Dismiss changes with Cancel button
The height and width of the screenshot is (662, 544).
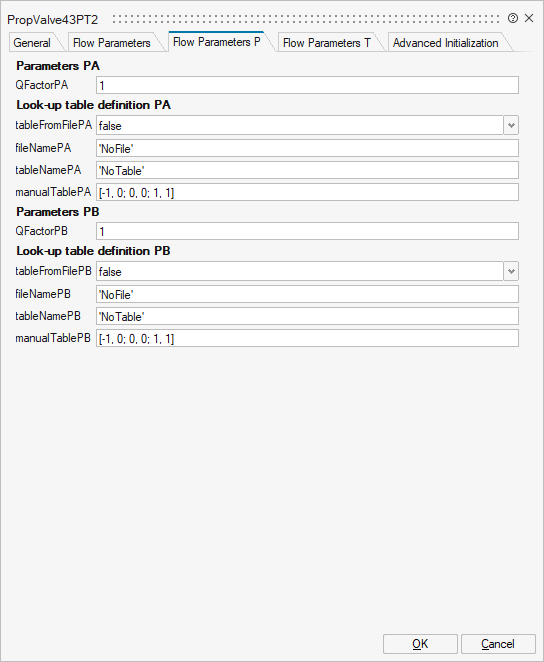coord(498,644)
